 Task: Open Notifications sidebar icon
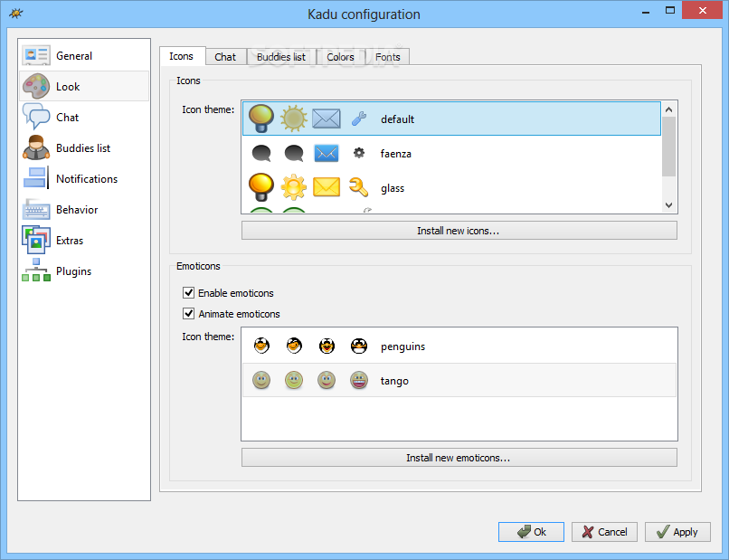pyautogui.click(x=36, y=178)
